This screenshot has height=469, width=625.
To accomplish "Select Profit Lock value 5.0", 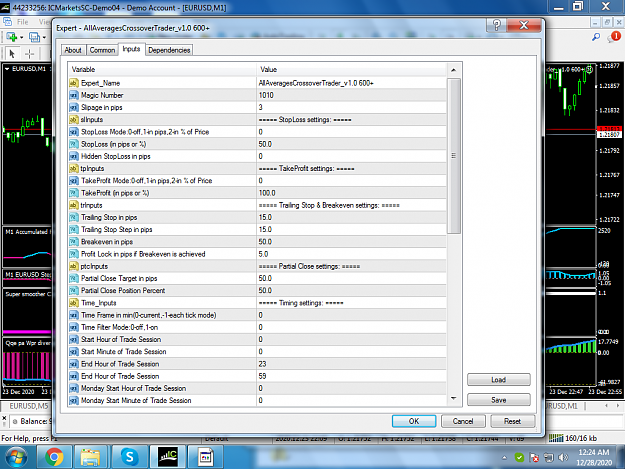I will coord(351,254).
